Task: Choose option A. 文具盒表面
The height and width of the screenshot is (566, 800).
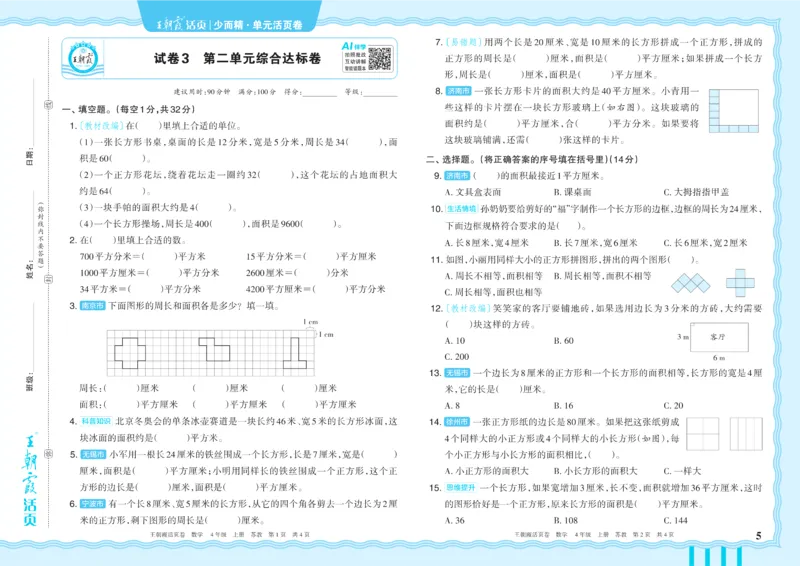Action: (473, 192)
